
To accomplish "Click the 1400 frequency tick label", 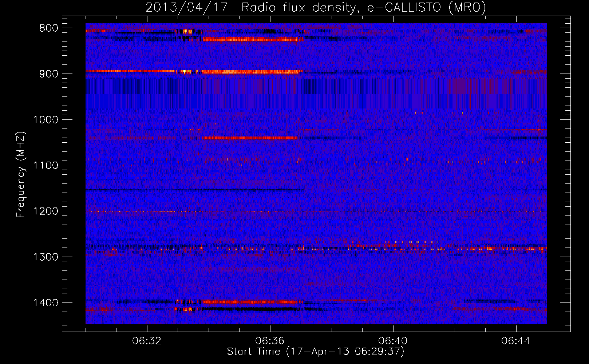I will pos(46,303).
